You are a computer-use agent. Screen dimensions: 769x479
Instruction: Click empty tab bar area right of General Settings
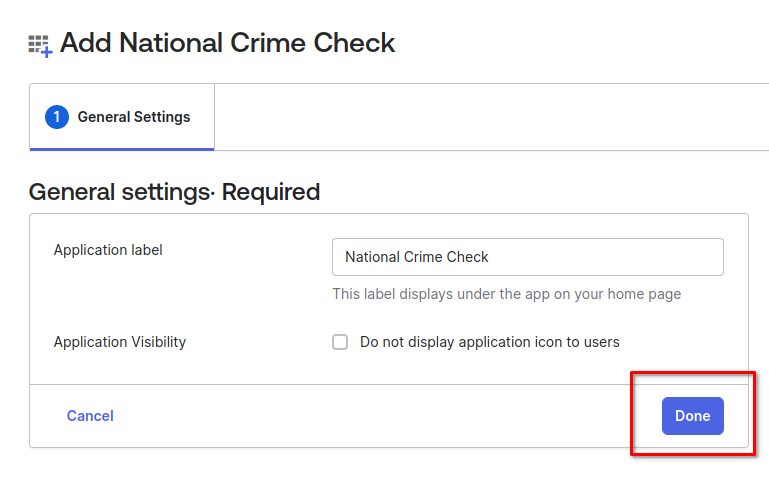point(490,117)
